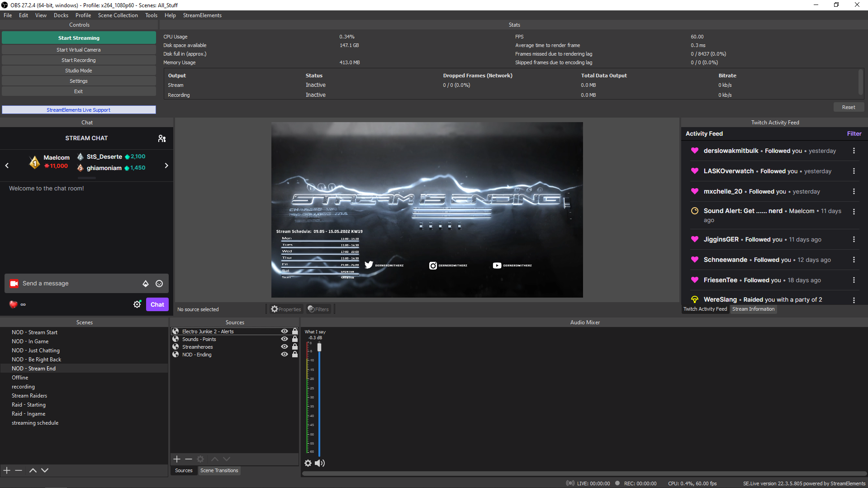Adjust the What I say volume fader
Image resolution: width=868 pixels, height=488 pixels.
(x=319, y=347)
